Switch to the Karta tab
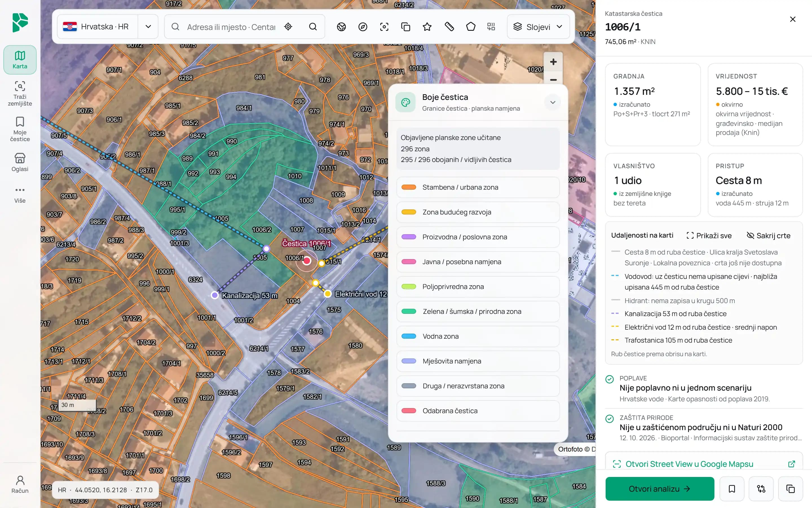 [x=20, y=60]
